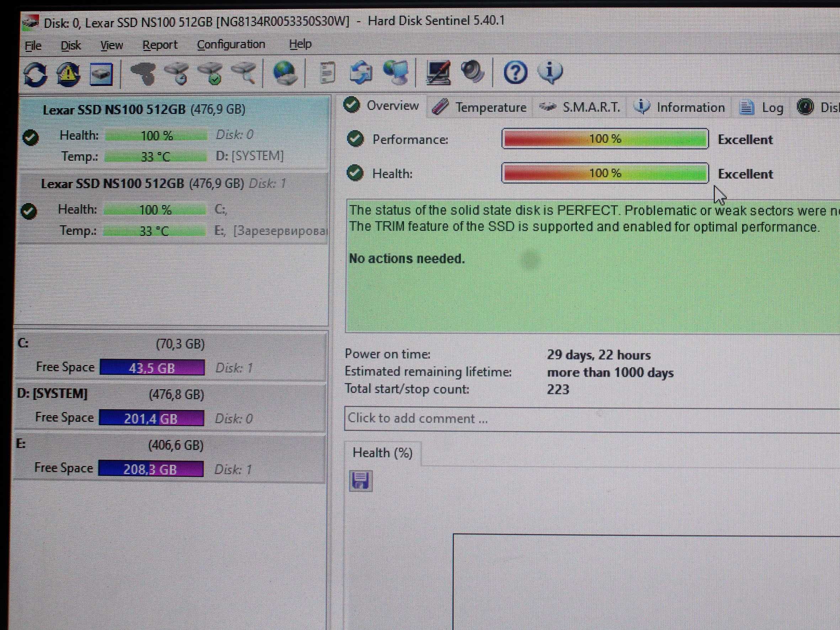Click the Performance 100 % gradient bar
The image size is (840, 630).
pyautogui.click(x=605, y=139)
